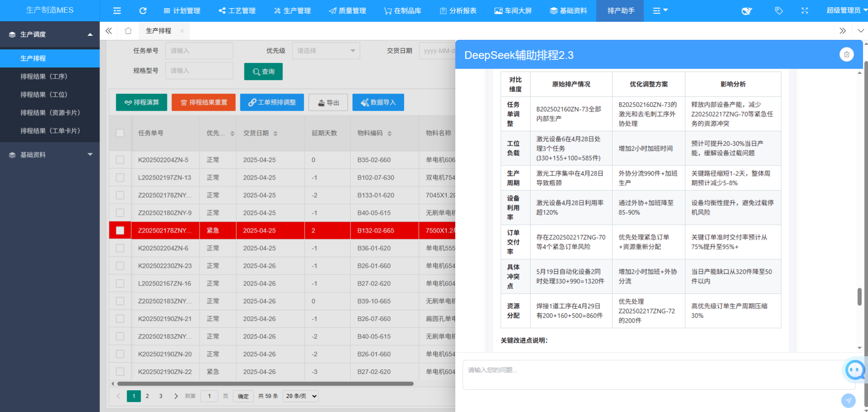Check the row K202502204ZN-6
The image size is (868, 412).
(x=120, y=248)
